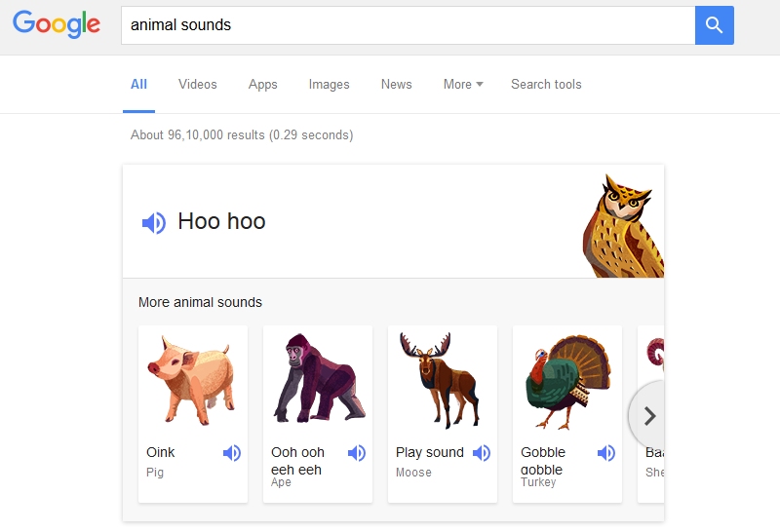Click the turkey illustration
780x532 pixels.
pos(567,382)
